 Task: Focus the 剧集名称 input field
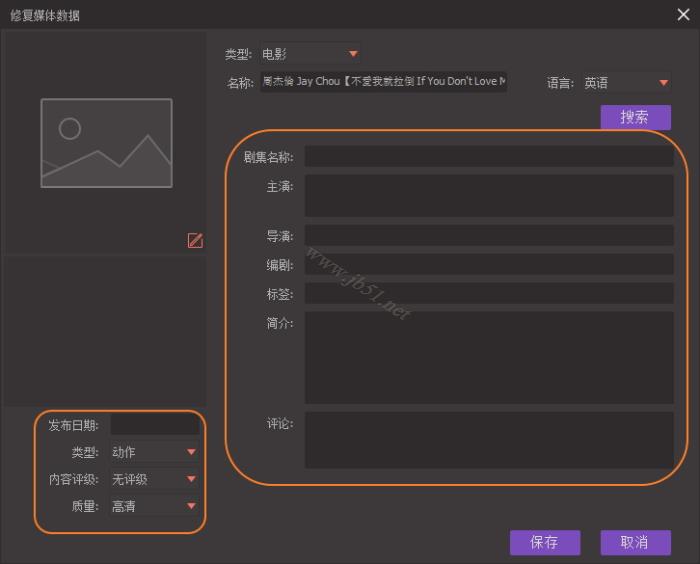coord(489,156)
